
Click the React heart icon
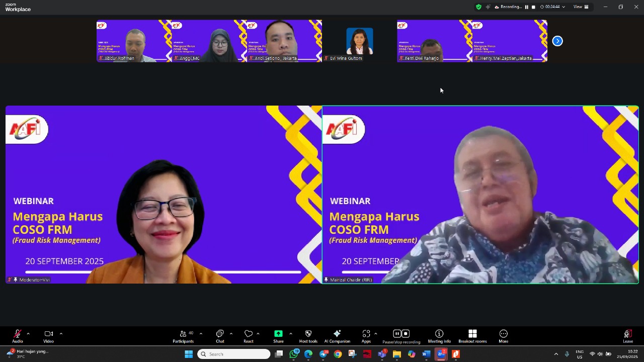point(249,334)
